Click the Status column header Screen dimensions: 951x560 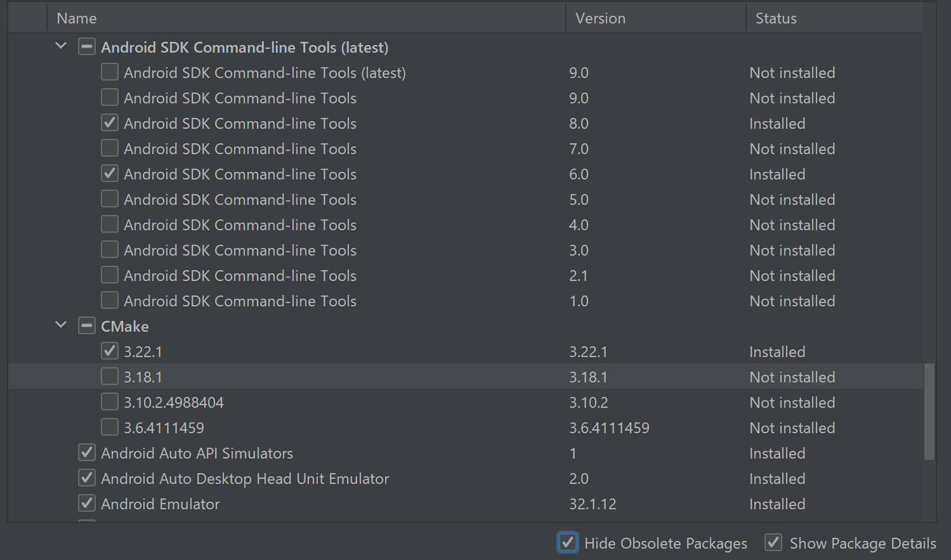point(776,18)
